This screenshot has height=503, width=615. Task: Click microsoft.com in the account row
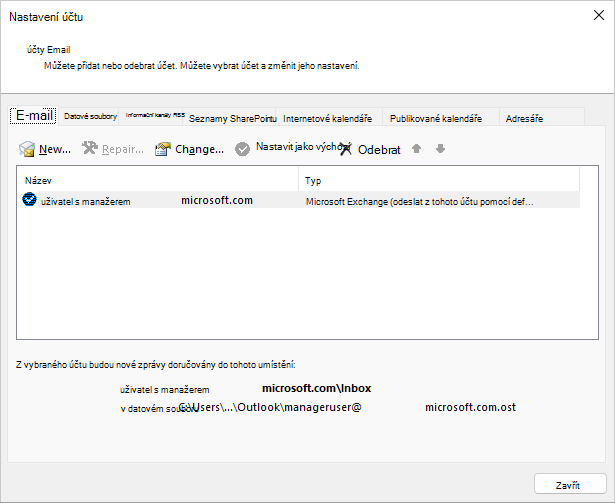point(217,200)
